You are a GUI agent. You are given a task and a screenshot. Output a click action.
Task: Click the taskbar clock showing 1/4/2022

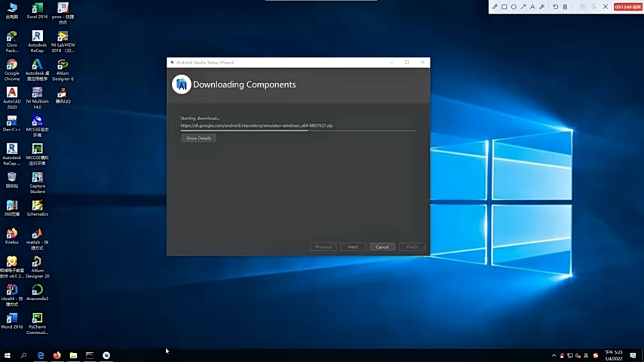point(614,356)
